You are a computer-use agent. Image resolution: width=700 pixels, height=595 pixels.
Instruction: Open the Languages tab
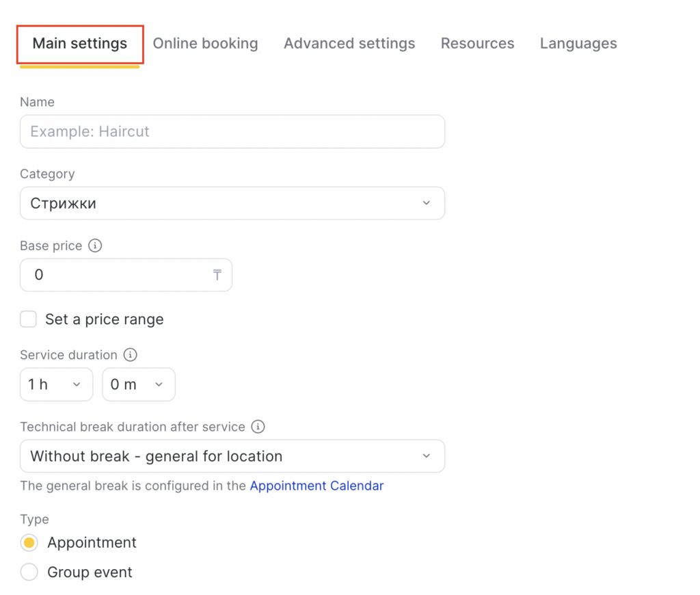tap(578, 44)
